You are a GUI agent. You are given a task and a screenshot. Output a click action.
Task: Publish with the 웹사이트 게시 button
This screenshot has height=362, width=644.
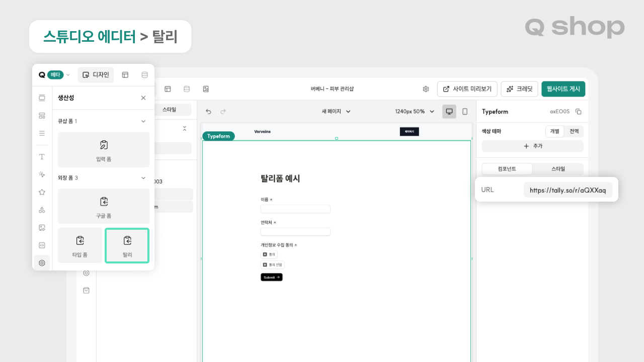(563, 89)
